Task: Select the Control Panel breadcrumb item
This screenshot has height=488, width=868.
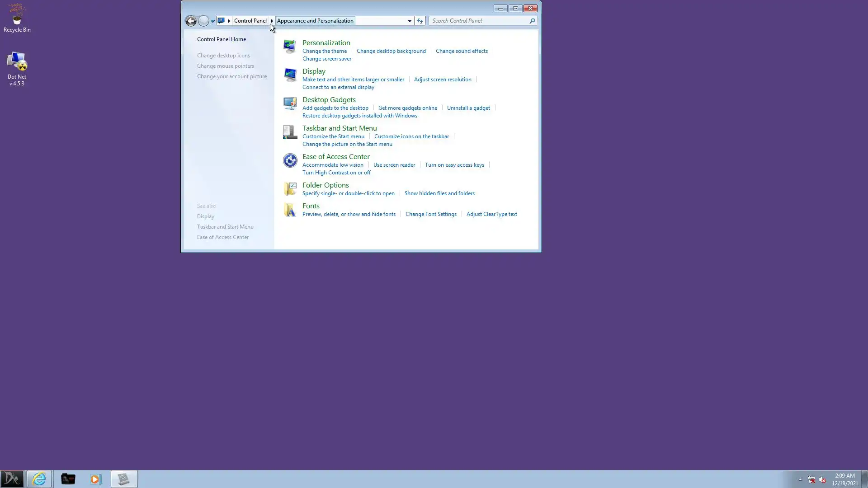Action: (x=250, y=21)
